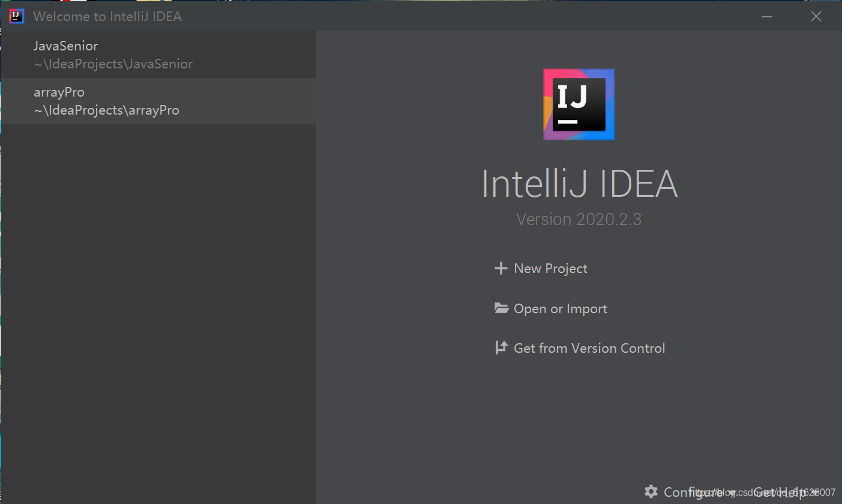Open the JavaSenior project
Viewport: 842px width, 504px height.
(114, 54)
